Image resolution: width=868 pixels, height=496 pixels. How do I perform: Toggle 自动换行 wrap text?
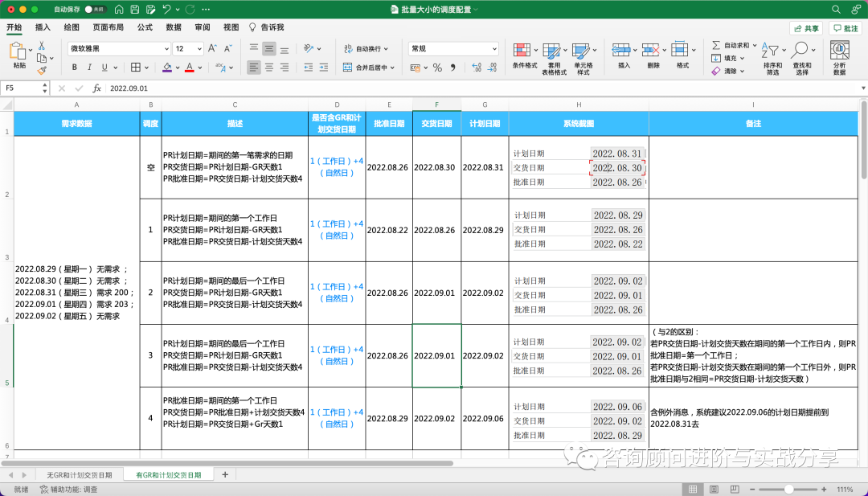coord(365,49)
